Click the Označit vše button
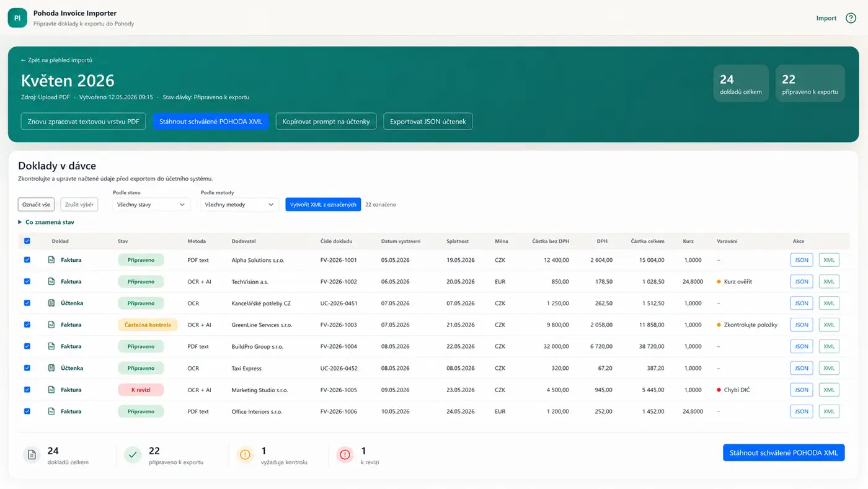 [37, 204]
